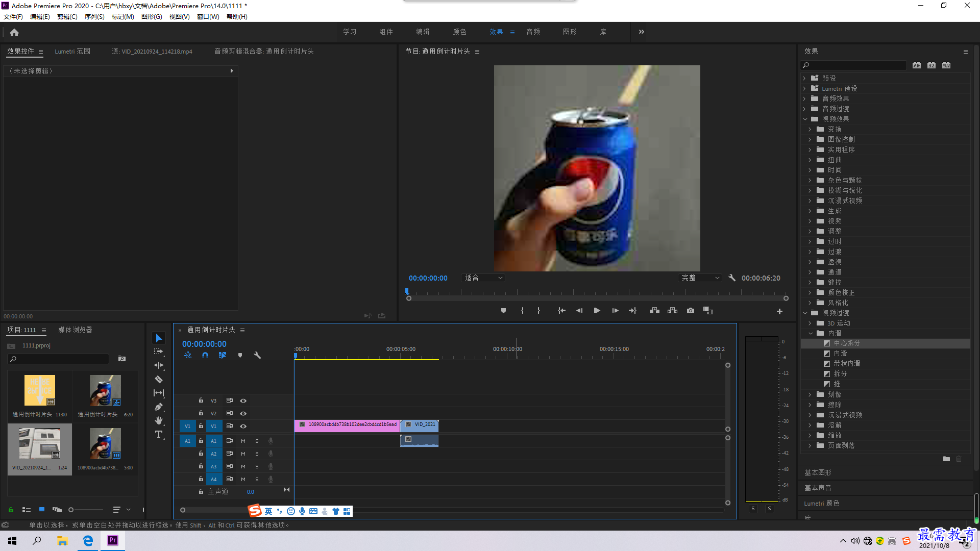Select the Razor tool
Image resolution: width=980 pixels, height=551 pixels.
click(x=159, y=379)
